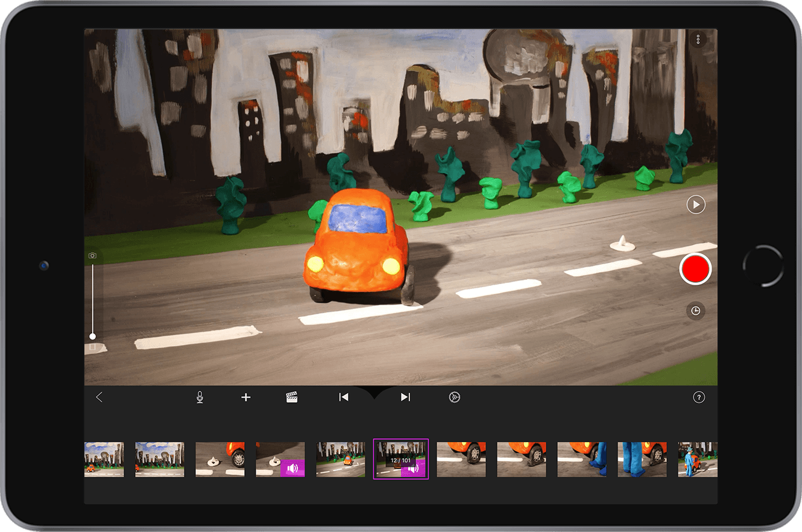Open the clapperboard movie options
Viewport: 802px width, 532px height.
[292, 397]
